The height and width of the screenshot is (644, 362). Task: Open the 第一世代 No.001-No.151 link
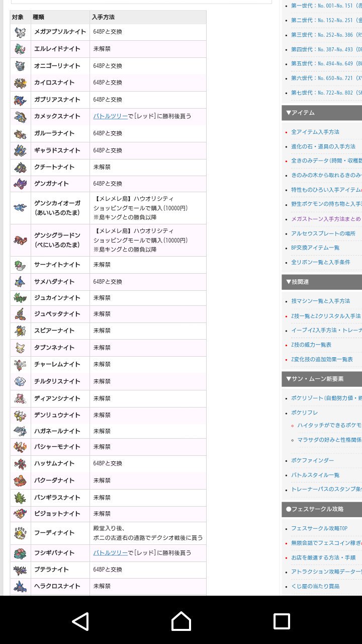pos(326,6)
